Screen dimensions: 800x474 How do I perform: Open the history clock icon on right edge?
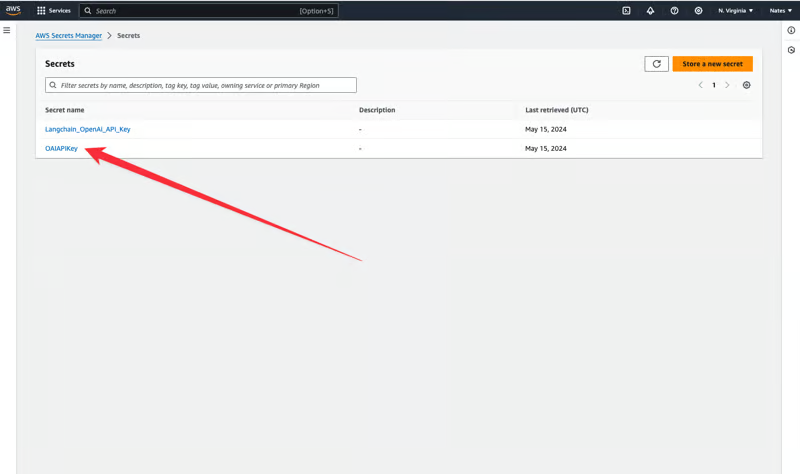[x=791, y=50]
